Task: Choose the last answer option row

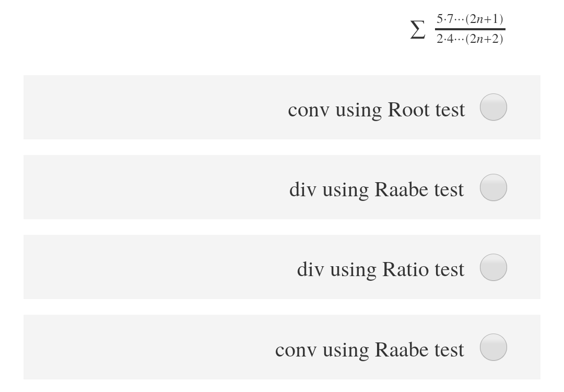Action: [282, 347]
